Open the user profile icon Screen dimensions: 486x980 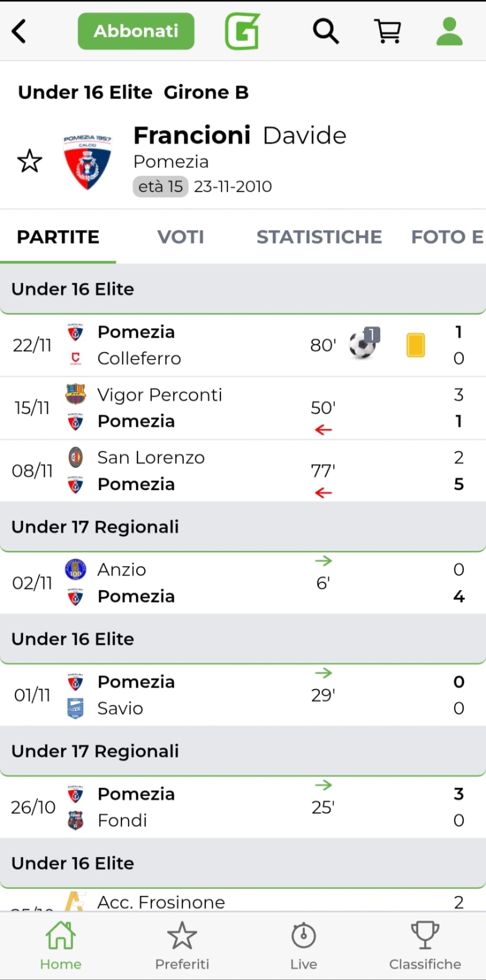[449, 31]
